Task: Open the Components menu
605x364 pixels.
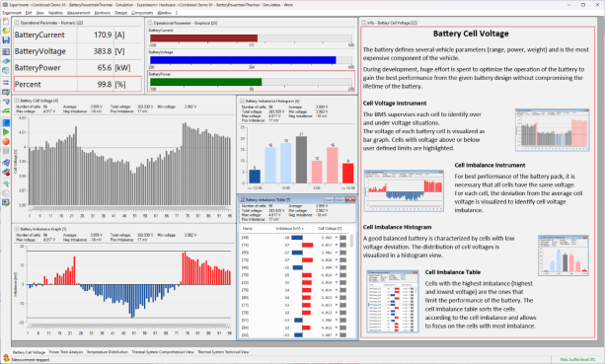Action: pos(142,13)
